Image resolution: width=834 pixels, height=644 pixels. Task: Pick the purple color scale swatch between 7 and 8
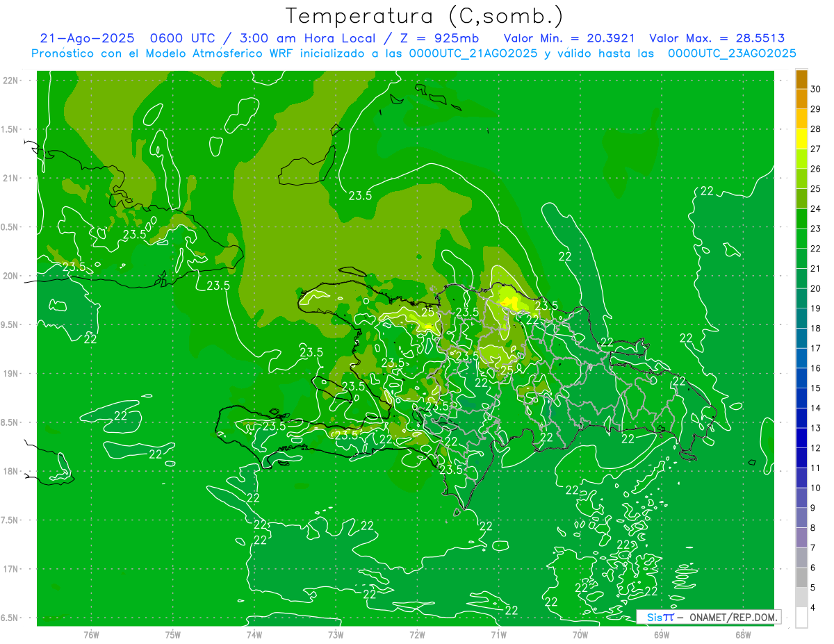click(801, 538)
